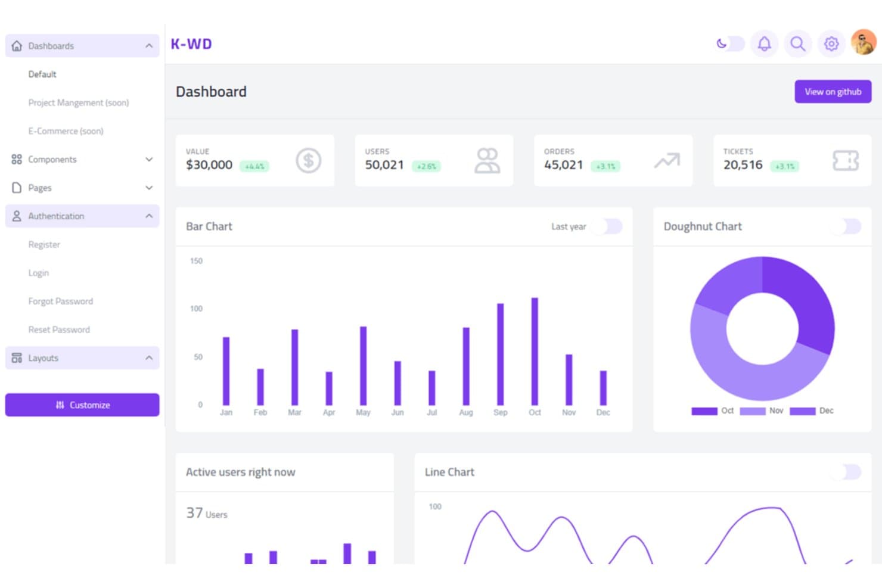Screen dimensions: 882x588
Task: Click the Sep bar in Bar Chart
Action: 501,354
